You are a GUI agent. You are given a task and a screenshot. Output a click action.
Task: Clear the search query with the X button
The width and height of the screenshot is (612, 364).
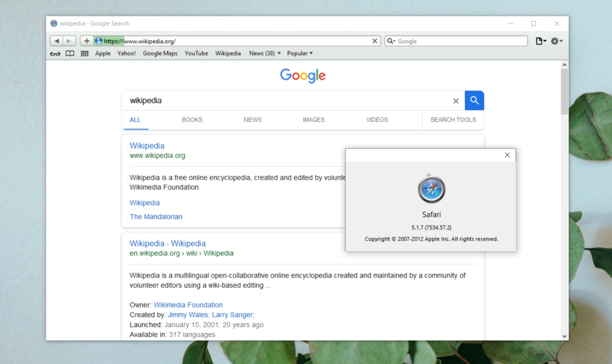pos(455,100)
